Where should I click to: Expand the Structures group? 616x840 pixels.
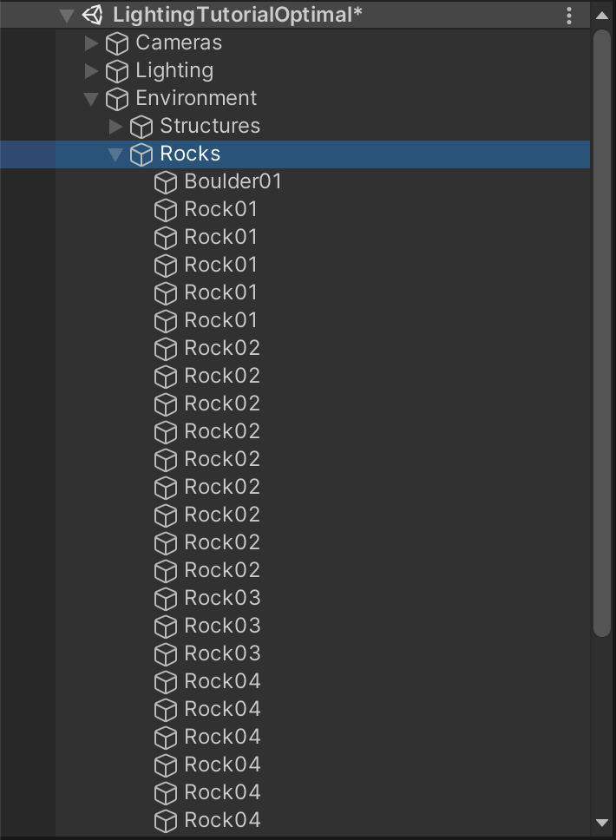(x=115, y=127)
